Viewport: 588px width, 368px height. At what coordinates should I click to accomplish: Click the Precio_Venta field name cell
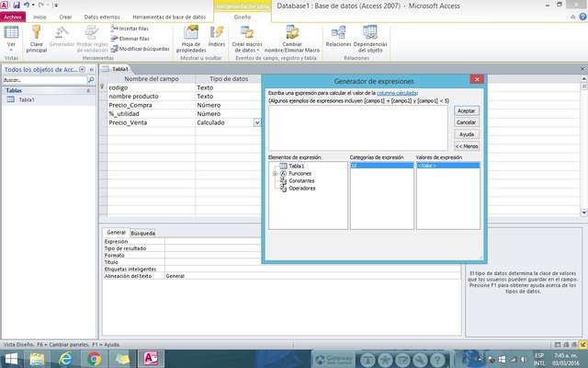coord(151,122)
